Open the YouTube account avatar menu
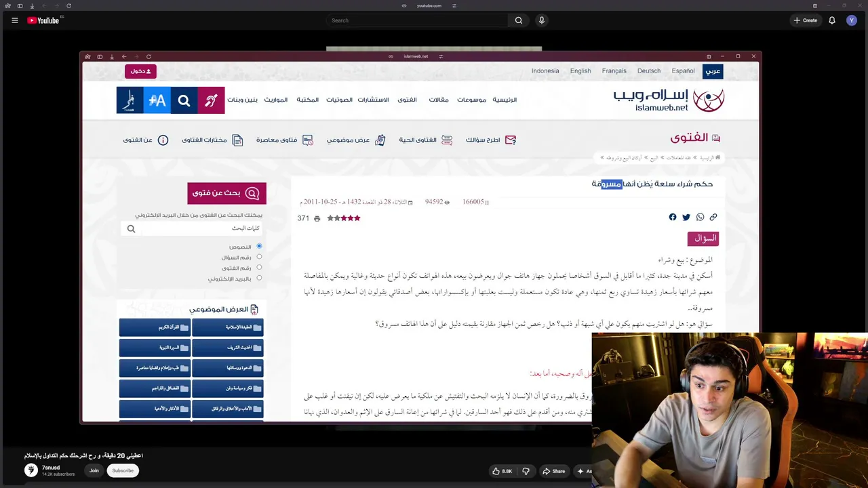This screenshot has width=868, height=488. (x=852, y=20)
